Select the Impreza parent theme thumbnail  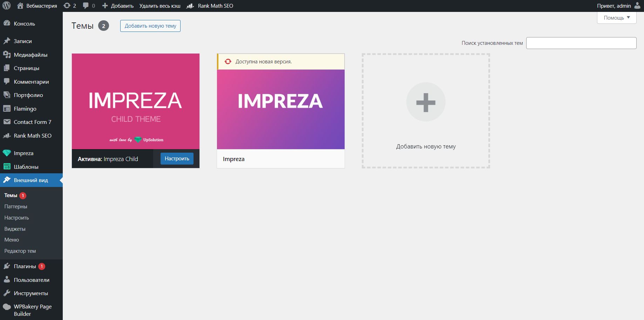click(281, 109)
